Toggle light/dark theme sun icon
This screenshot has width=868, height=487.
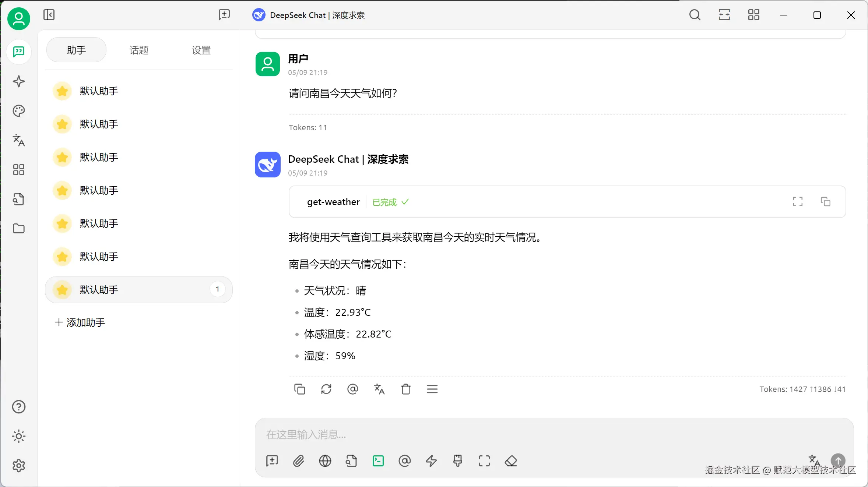pyautogui.click(x=18, y=437)
